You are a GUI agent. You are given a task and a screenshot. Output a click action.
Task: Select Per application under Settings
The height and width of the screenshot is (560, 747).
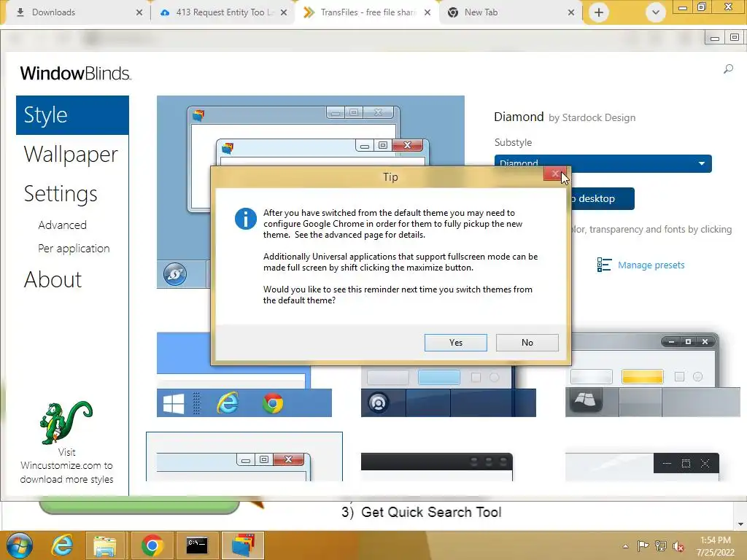(x=74, y=248)
